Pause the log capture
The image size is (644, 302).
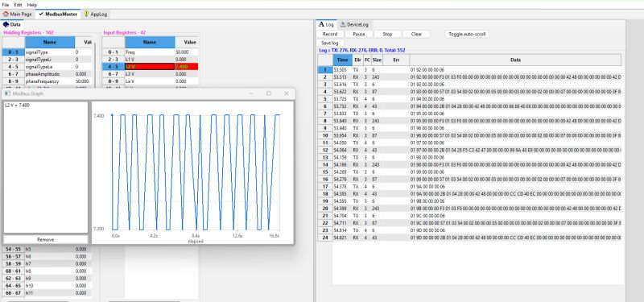(358, 34)
